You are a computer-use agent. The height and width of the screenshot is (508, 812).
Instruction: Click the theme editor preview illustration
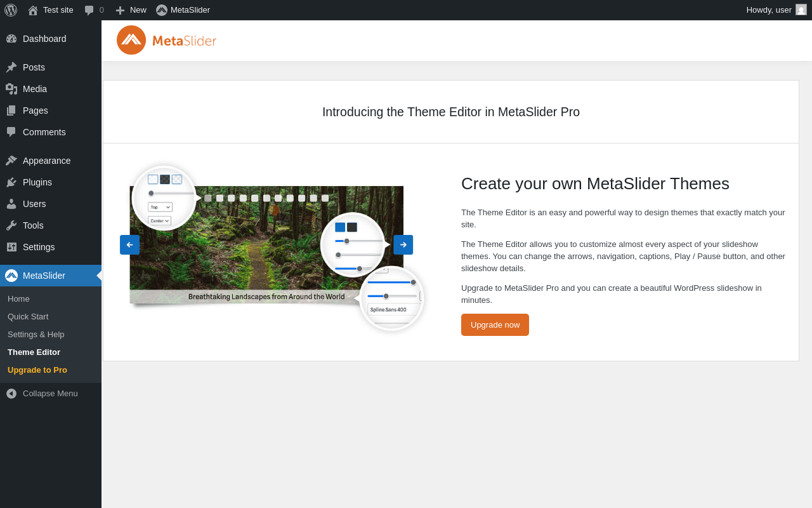tap(272, 248)
